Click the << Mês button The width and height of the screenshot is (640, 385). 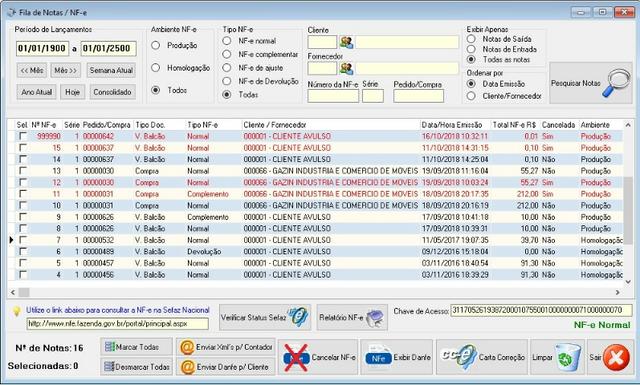point(32,70)
